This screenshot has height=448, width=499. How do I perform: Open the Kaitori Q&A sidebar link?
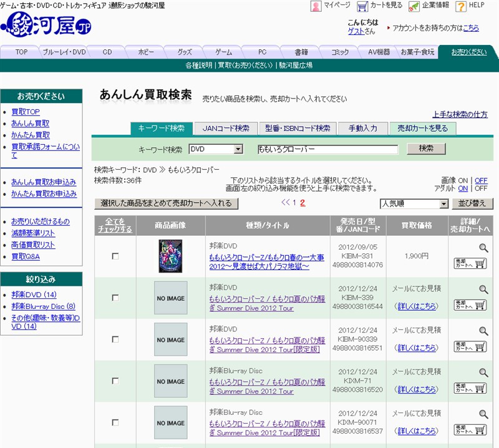click(26, 256)
